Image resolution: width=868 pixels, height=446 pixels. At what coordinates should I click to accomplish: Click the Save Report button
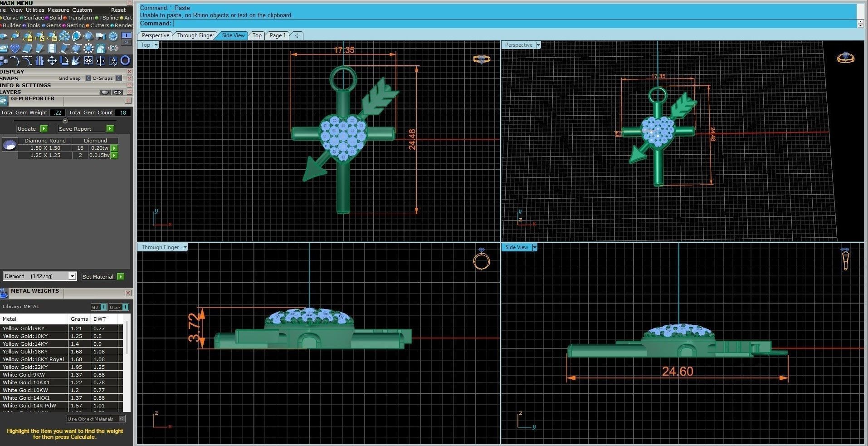coord(85,129)
